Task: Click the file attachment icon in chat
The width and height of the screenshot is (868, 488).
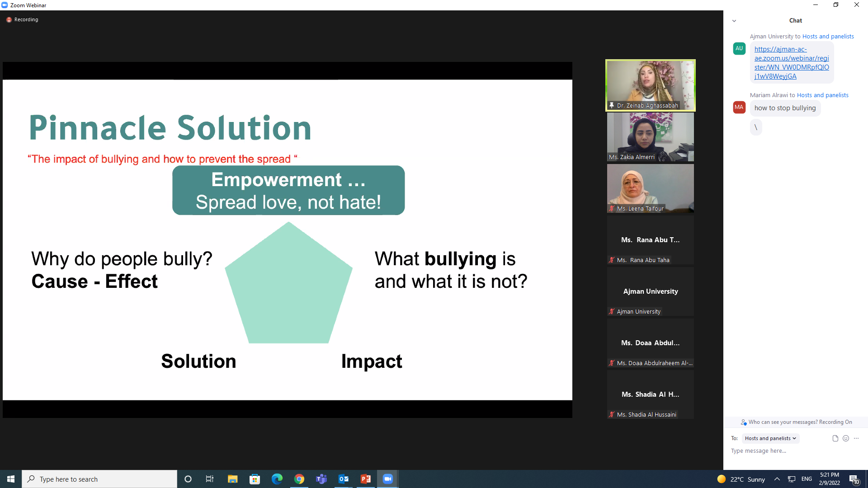Action: pyautogui.click(x=835, y=438)
